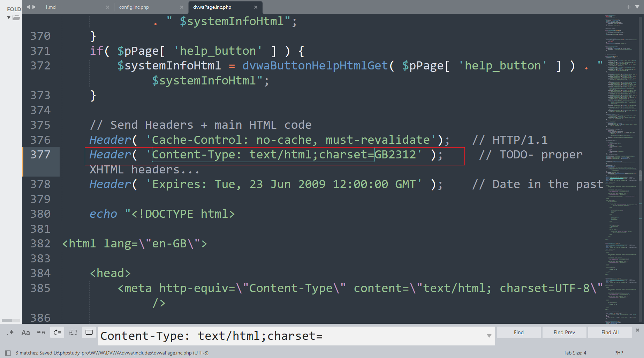Open find history dropdown arrow

[489, 336]
